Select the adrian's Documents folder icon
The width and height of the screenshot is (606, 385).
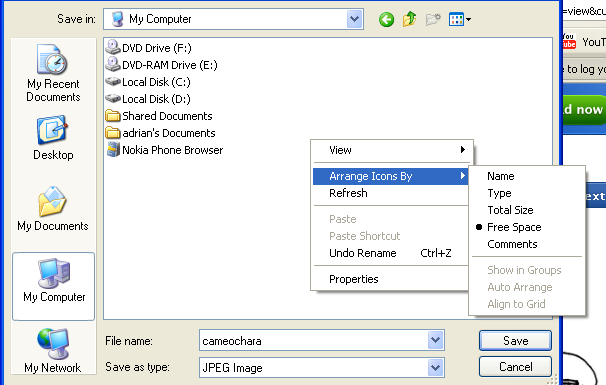click(113, 133)
